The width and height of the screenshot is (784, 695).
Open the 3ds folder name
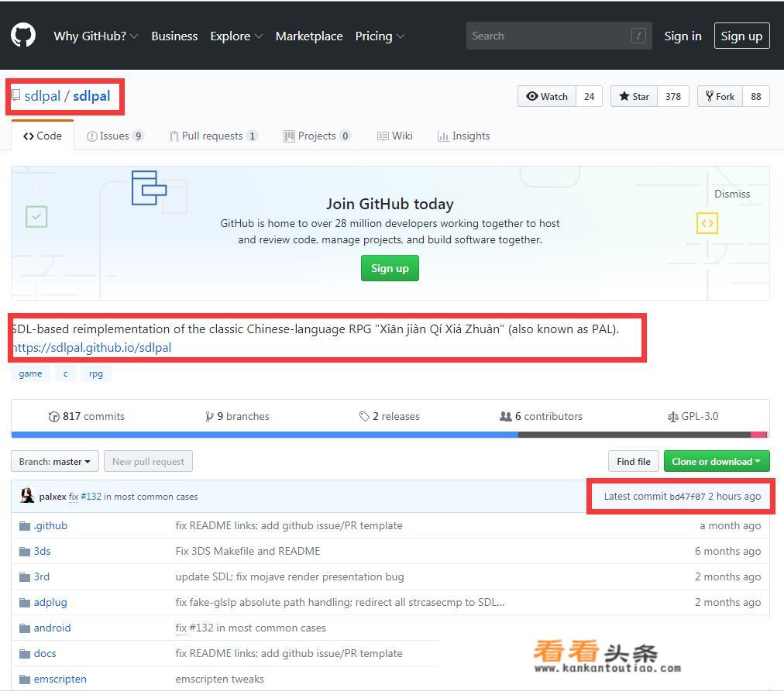pos(42,552)
